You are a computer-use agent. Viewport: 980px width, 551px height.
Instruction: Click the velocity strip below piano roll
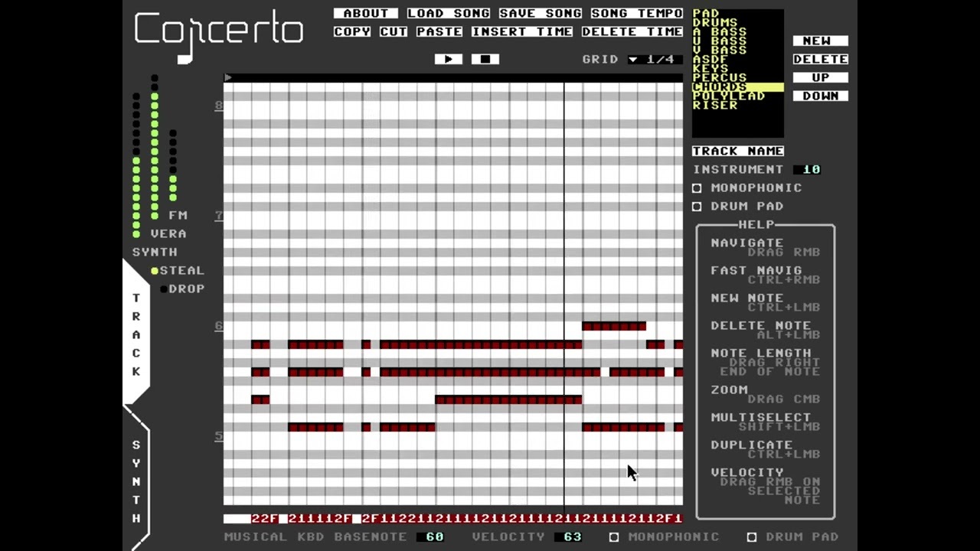pos(453,518)
